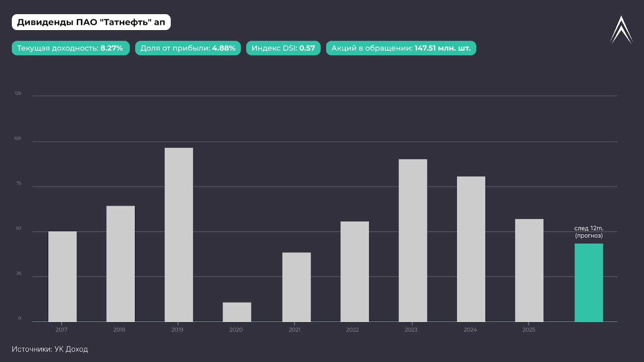Click the '2018' x-axis label
Image resolution: width=644 pixels, height=362 pixels.
[120, 330]
